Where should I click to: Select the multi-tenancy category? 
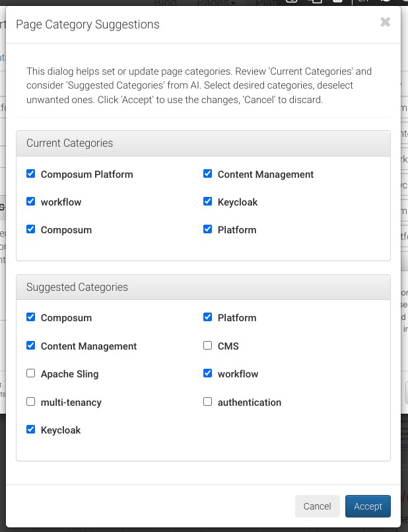[31, 402]
